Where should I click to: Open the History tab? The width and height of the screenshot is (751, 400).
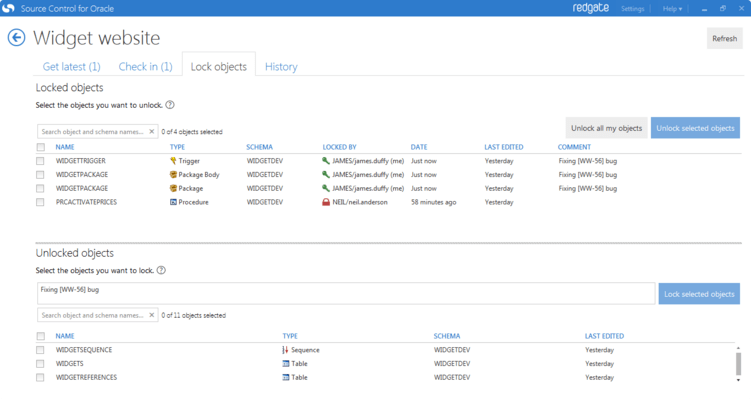[281, 67]
